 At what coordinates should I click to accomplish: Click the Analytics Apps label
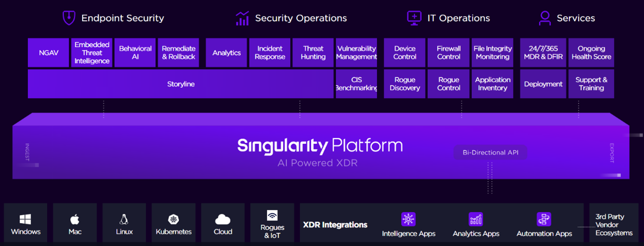pyautogui.click(x=476, y=234)
